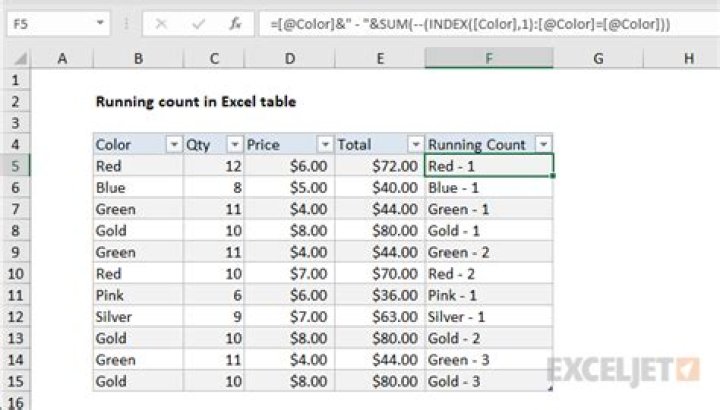Click the Exceljet logo watermark
The height and width of the screenshot is (410, 720).
click(621, 369)
